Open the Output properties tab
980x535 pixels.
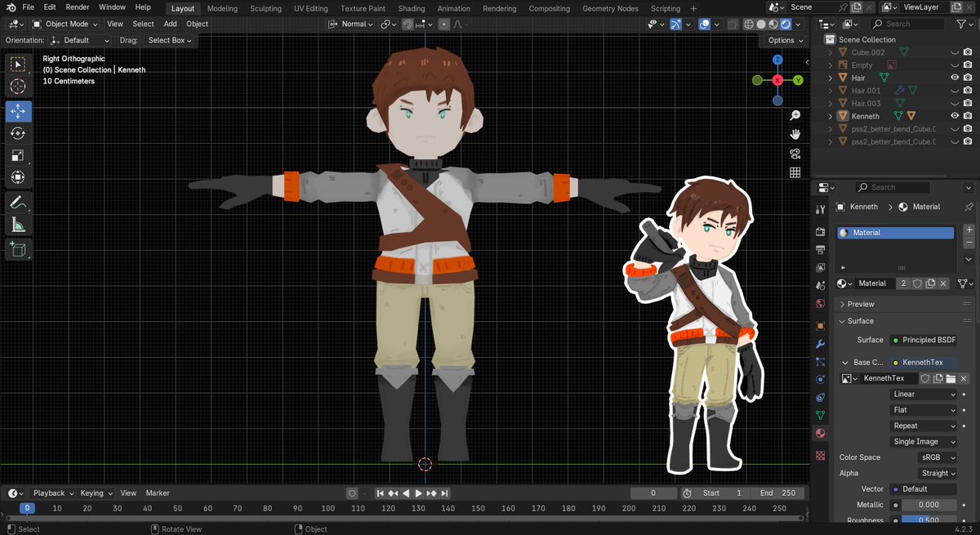tap(821, 249)
